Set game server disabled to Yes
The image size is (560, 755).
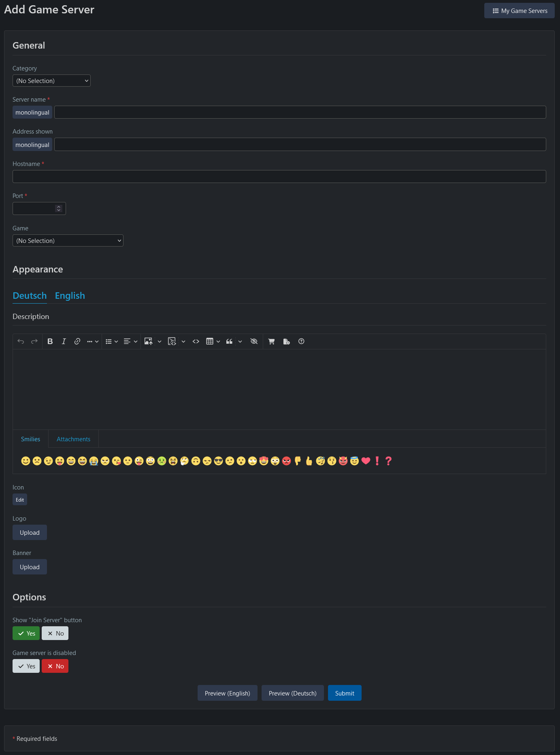coord(26,666)
